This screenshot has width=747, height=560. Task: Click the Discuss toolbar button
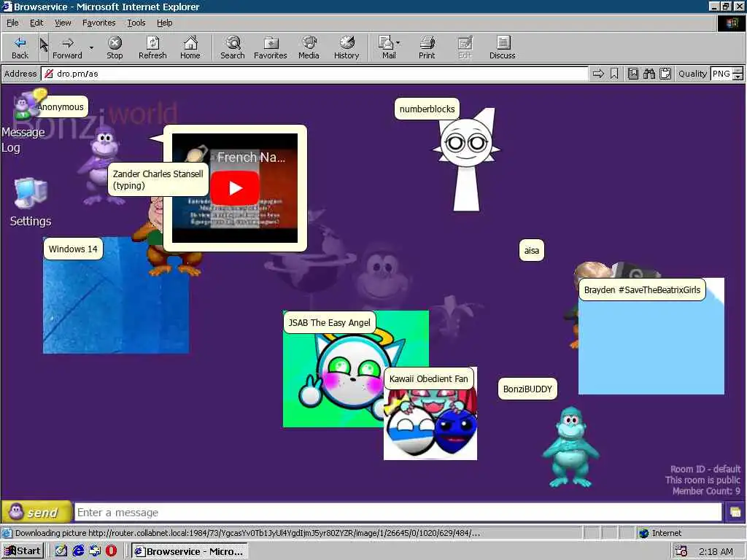[x=502, y=47]
